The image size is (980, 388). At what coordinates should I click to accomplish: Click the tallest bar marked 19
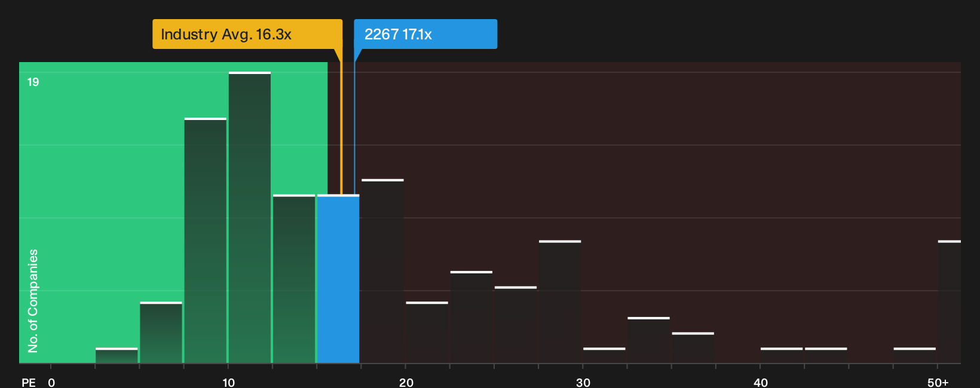(250, 217)
